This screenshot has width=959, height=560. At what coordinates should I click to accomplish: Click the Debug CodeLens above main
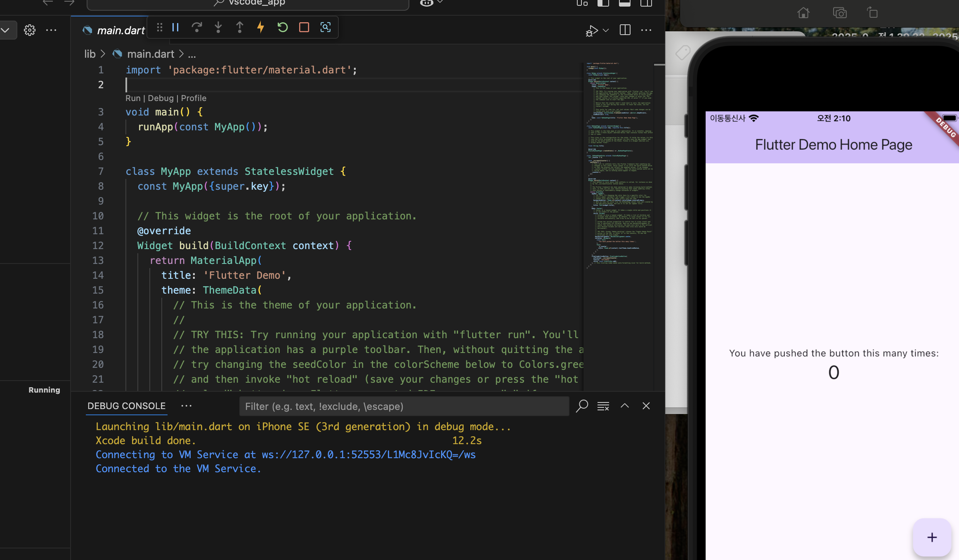click(x=161, y=98)
